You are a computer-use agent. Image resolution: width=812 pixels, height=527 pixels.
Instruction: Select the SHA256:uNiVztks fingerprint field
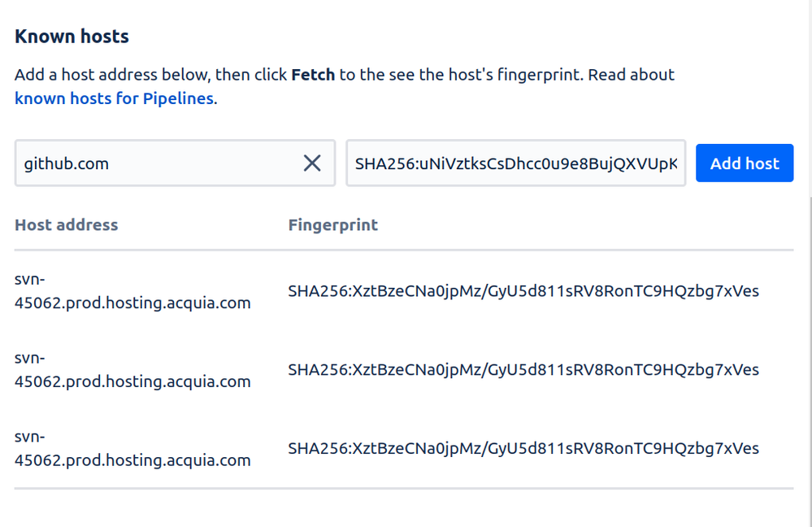[516, 163]
